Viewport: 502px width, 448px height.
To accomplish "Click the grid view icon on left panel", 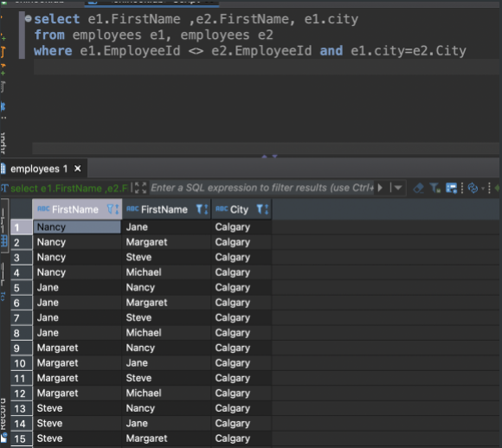I will click(3, 240).
